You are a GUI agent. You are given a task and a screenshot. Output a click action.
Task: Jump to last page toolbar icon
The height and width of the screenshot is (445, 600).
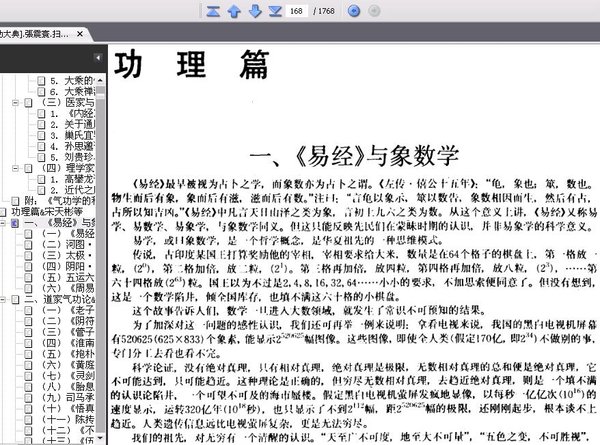pos(275,11)
